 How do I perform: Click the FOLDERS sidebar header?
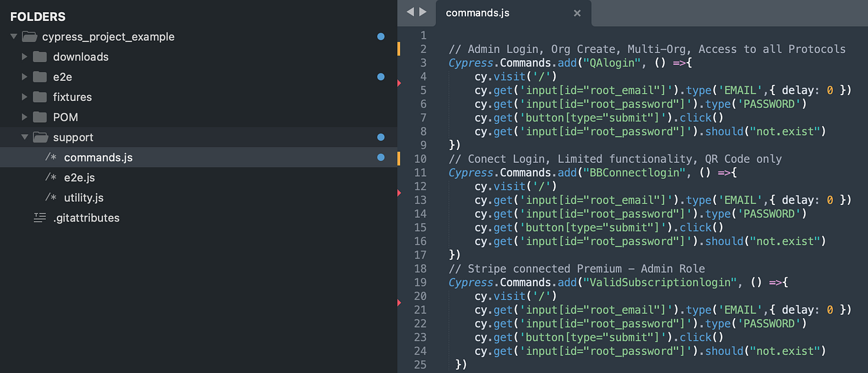click(40, 16)
